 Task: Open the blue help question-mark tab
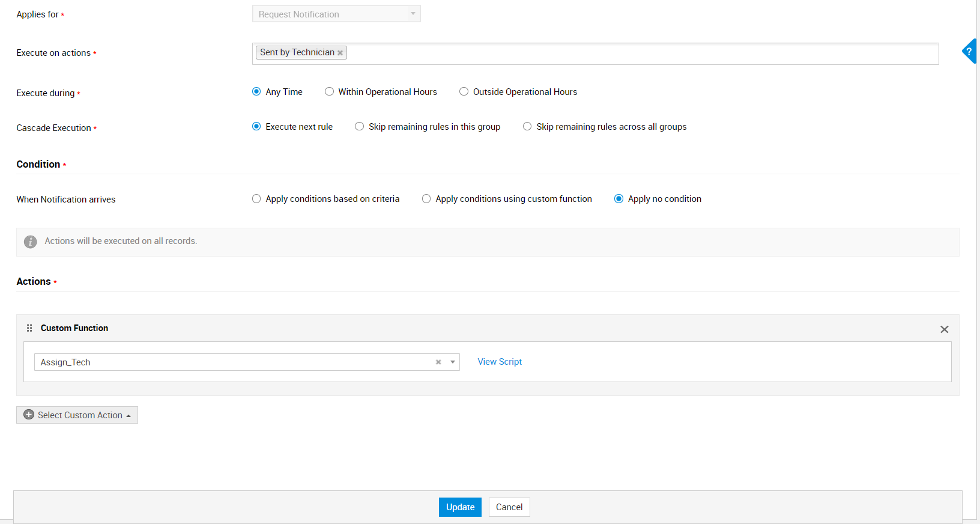pos(969,52)
